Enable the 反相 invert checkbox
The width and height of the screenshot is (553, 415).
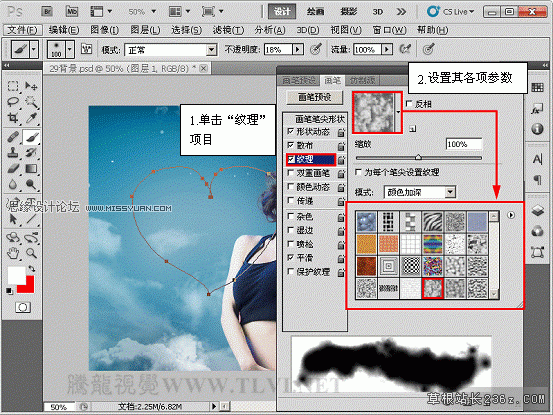[x=409, y=104]
